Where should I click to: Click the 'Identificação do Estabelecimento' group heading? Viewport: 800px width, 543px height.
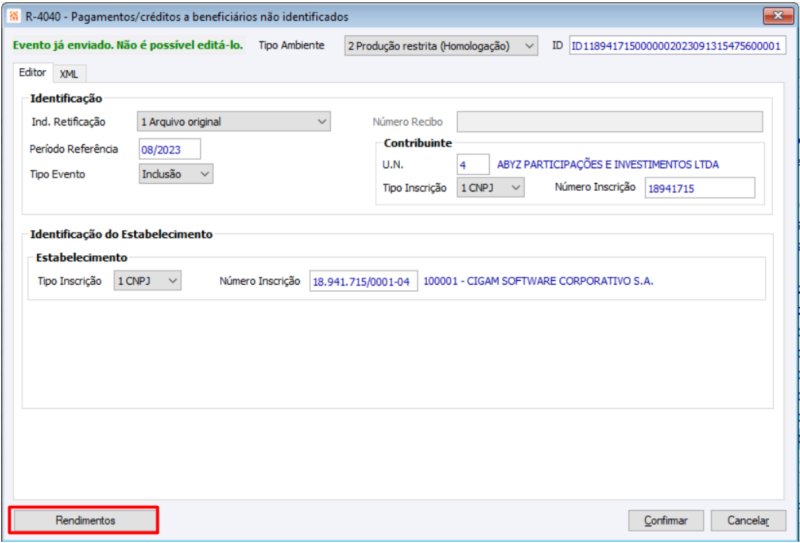click(x=121, y=234)
